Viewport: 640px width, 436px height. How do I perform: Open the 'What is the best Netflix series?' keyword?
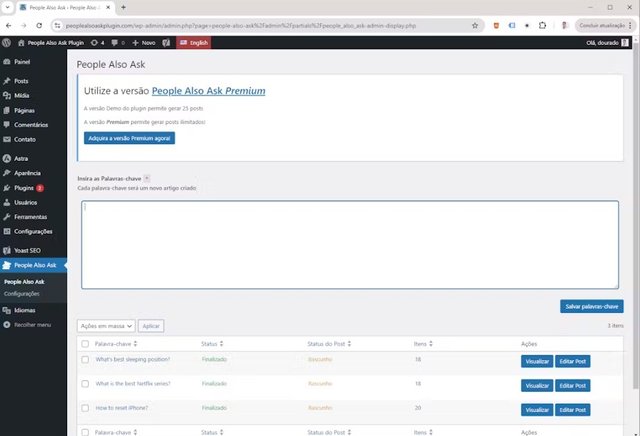tap(133, 383)
